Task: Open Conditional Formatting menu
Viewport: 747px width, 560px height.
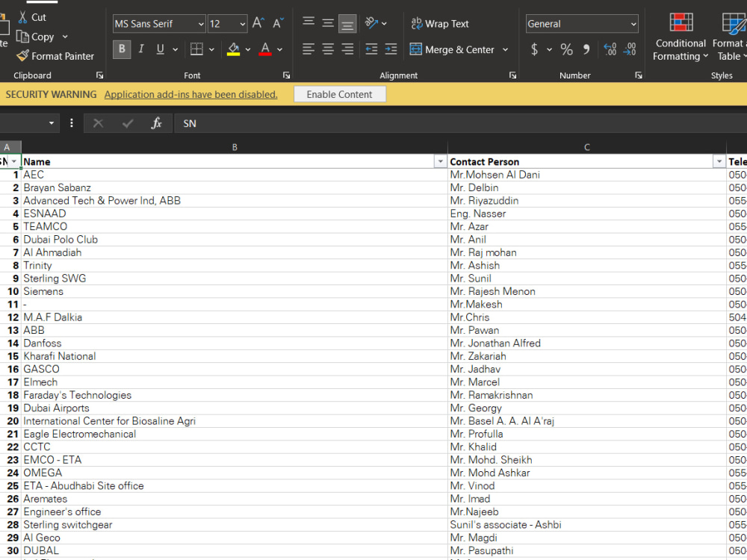Action: pos(681,37)
